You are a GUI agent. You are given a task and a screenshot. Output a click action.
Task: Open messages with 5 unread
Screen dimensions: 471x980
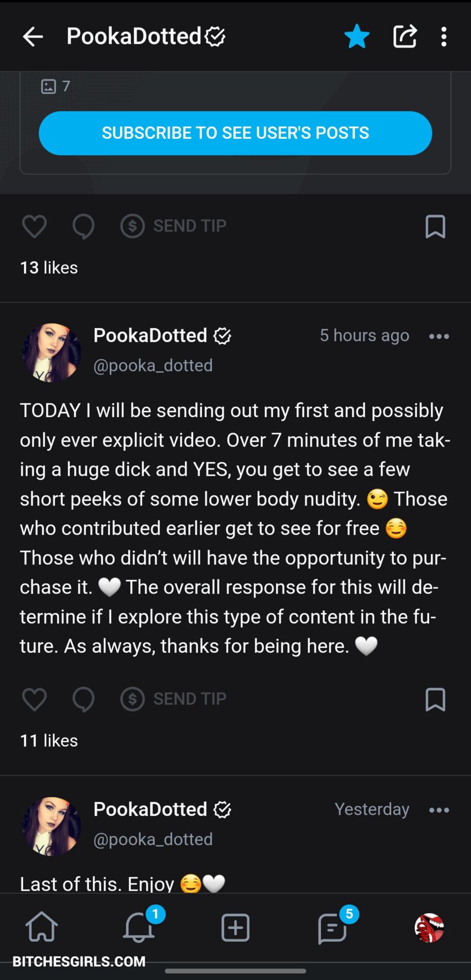(x=332, y=928)
